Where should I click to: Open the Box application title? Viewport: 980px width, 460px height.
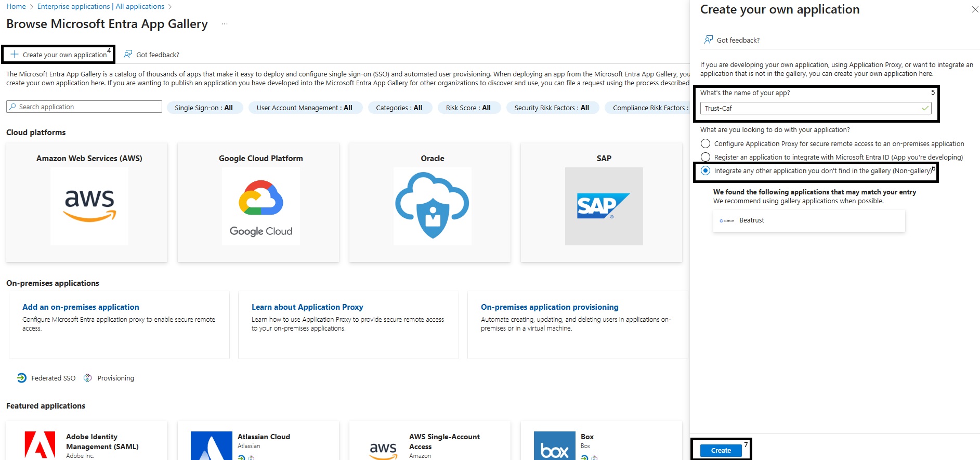point(587,437)
